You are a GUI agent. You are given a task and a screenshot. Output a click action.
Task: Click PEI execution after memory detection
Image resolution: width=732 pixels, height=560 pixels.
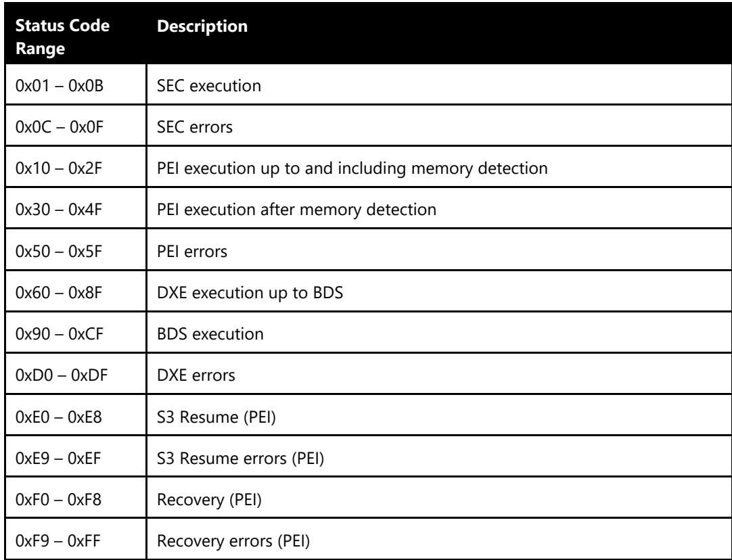point(296,209)
